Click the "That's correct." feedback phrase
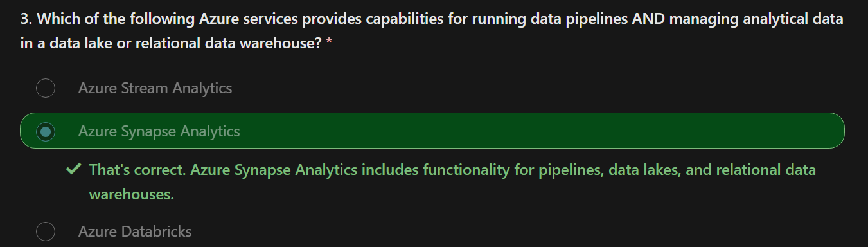The height and width of the screenshot is (247, 868). click(x=137, y=170)
